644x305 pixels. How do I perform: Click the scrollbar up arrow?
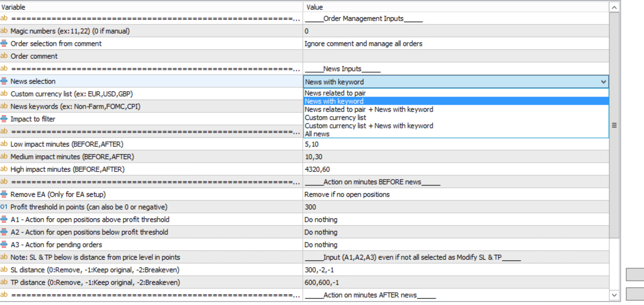tap(614, 7)
